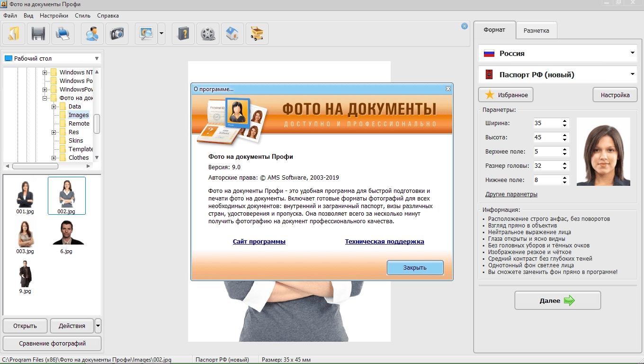
Task: Select the Template folder in tree
Action: [80, 149]
